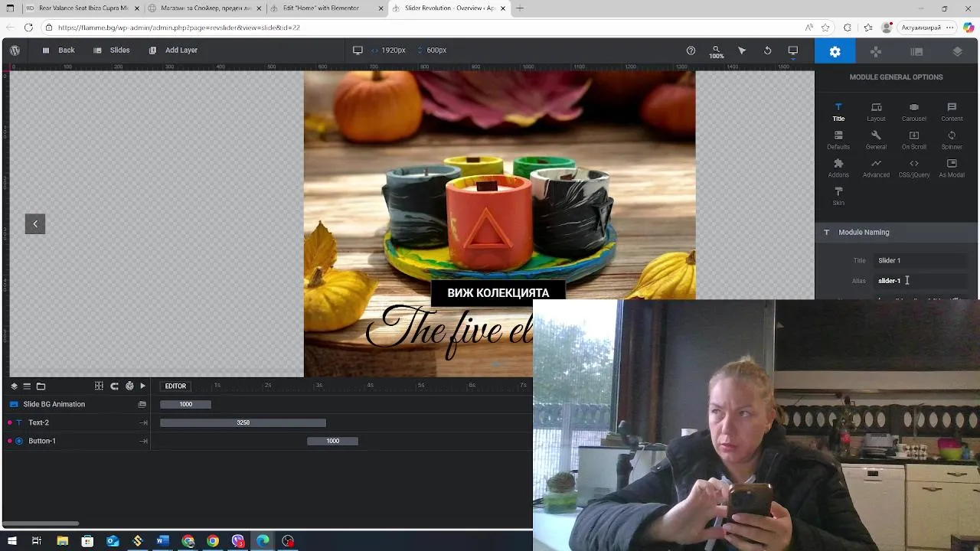This screenshot has width=980, height=551.
Task: Select the Slide BG Animation row
Action: tap(77, 404)
